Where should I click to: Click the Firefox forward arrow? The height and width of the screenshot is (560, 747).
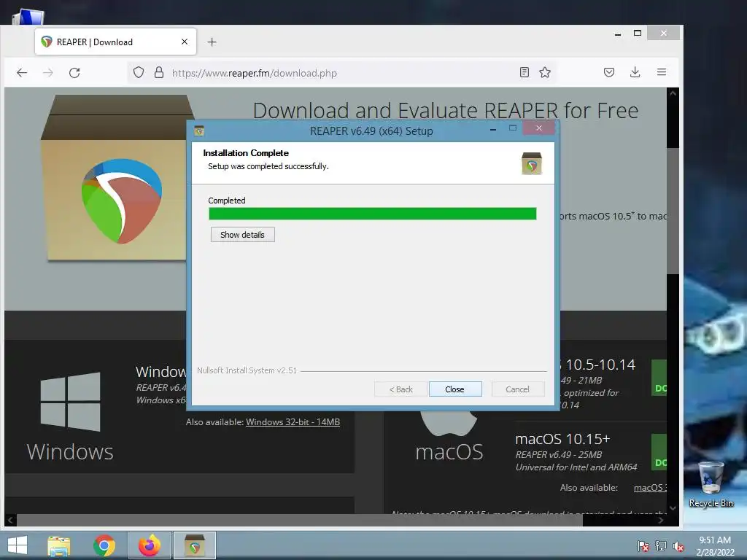pyautogui.click(x=48, y=72)
